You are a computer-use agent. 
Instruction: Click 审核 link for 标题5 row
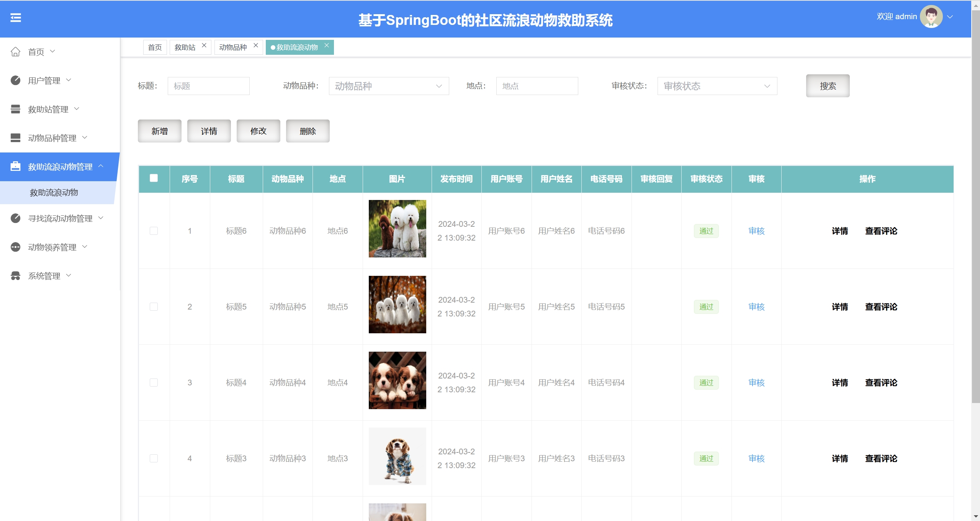click(x=757, y=306)
